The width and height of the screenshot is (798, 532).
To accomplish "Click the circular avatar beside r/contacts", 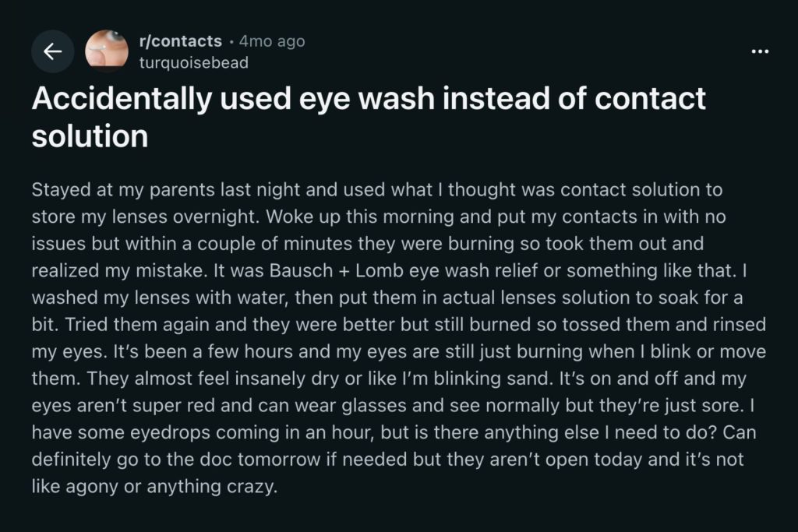I will [108, 50].
